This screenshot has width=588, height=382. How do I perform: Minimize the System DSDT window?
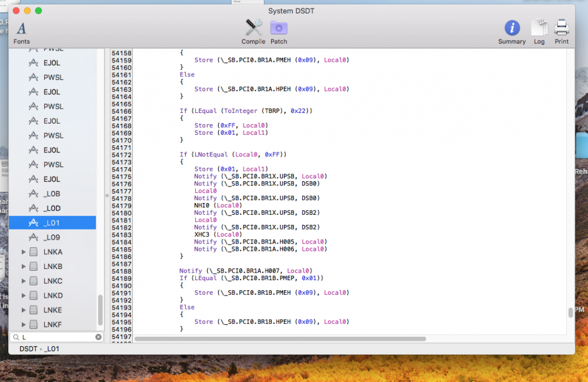point(28,11)
